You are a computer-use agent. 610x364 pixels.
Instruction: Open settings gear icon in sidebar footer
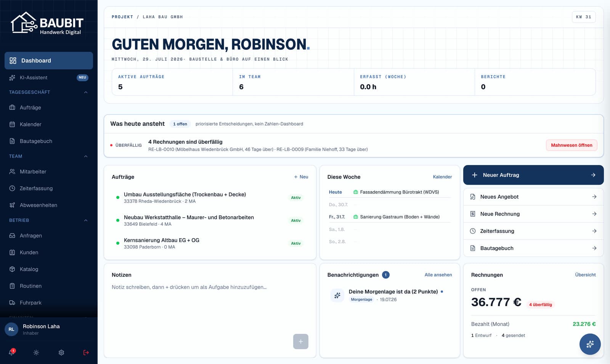click(61, 353)
